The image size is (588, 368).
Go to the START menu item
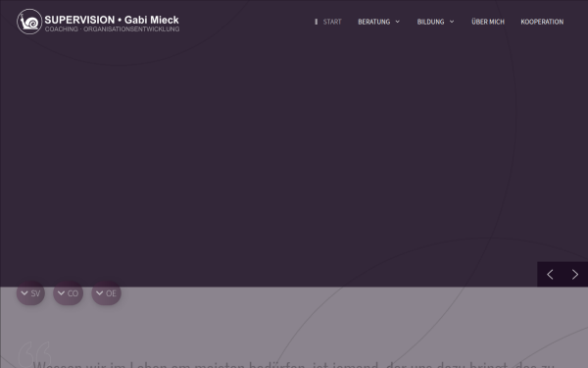332,22
